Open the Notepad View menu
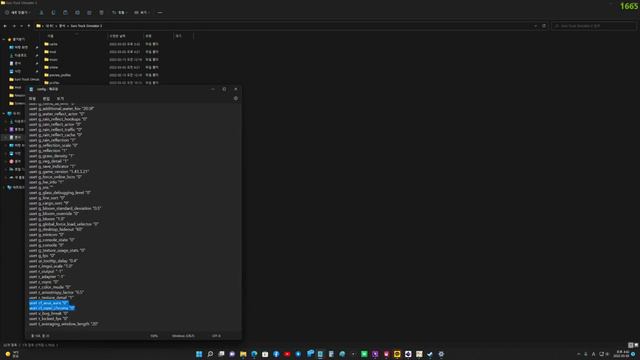This screenshot has width=640, height=360. pyautogui.click(x=60, y=99)
